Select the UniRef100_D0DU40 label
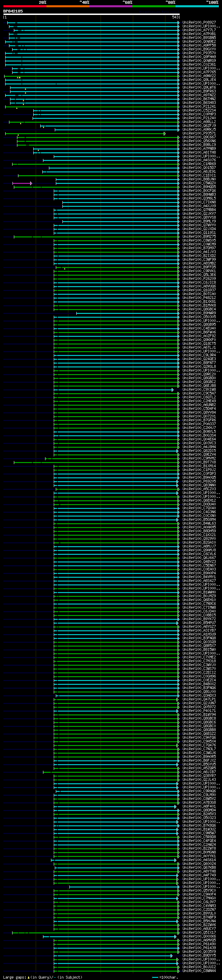Image resolution: width=222 pixels, height=980 pixels. [x=199, y=504]
